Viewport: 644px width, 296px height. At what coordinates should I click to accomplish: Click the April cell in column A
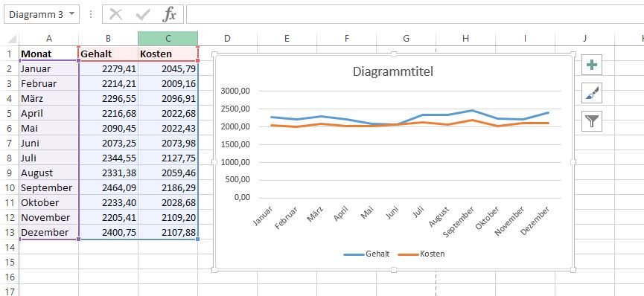tap(49, 113)
